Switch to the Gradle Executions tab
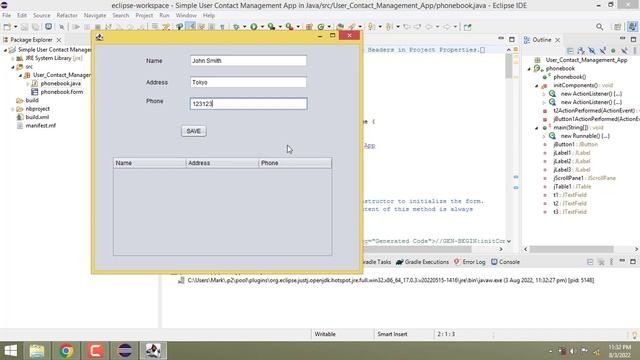The image size is (640, 360). tap(422, 262)
